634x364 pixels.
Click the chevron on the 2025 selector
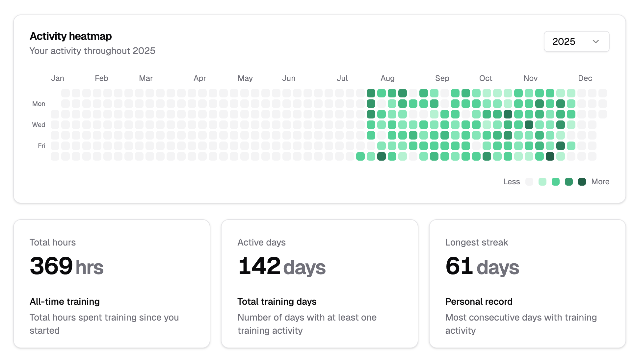(x=596, y=41)
